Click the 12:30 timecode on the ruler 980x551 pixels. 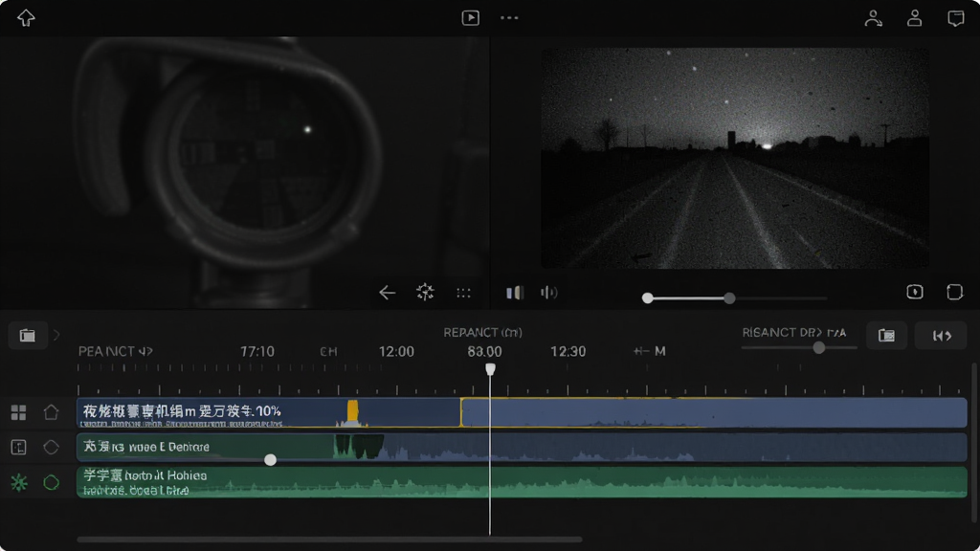[x=568, y=352]
